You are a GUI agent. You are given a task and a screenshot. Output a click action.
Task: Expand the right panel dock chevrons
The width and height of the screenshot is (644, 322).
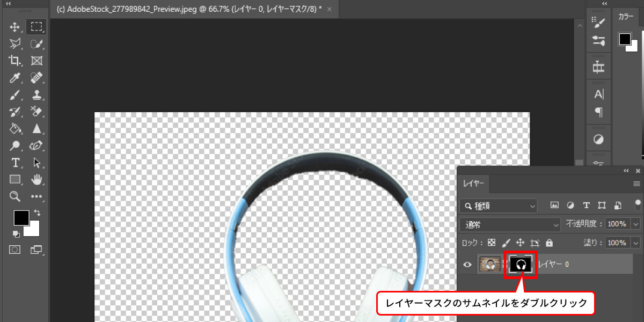605,3
